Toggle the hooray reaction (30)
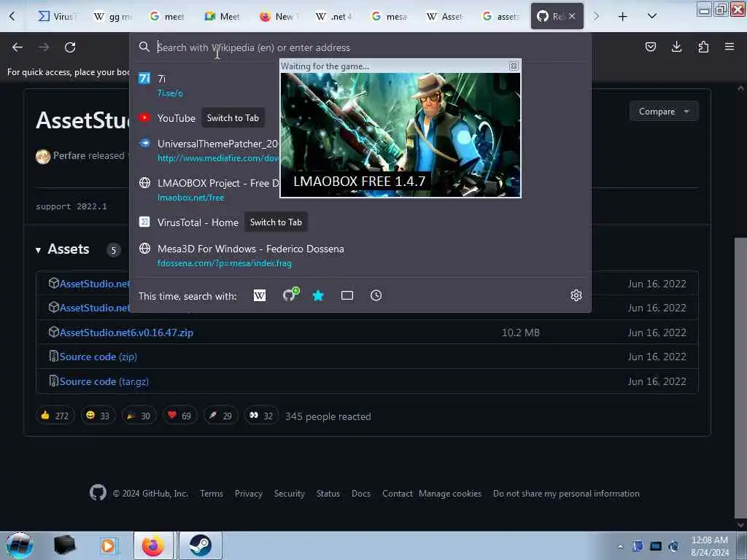The width and height of the screenshot is (747, 560). click(139, 416)
